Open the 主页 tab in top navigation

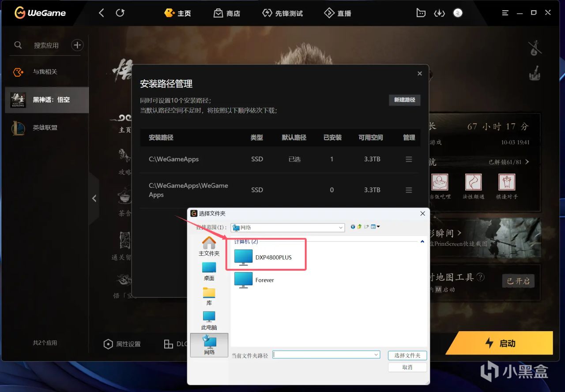177,13
